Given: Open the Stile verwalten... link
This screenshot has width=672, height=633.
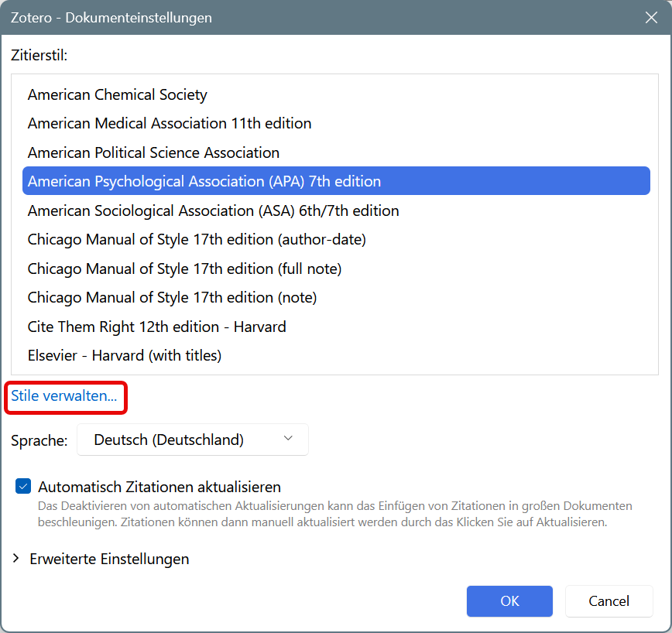Looking at the screenshot, I should coord(63,395).
